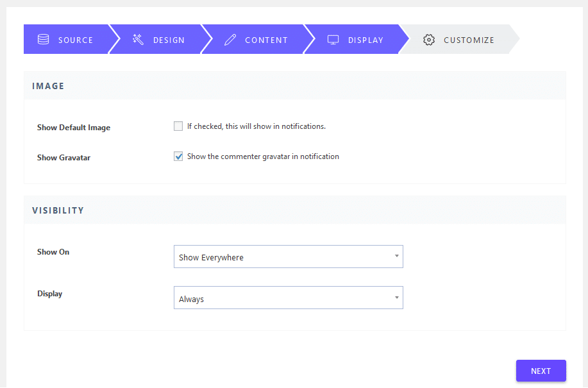Click the Display dropdown arrow icon
Screen dimensions: 588x388
coord(396,298)
